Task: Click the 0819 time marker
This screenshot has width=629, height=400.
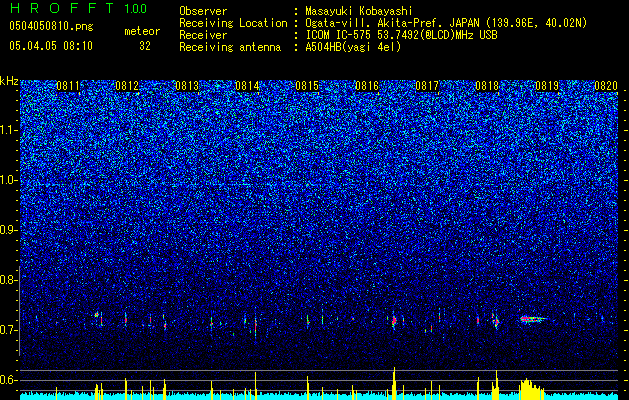Action: [547, 86]
